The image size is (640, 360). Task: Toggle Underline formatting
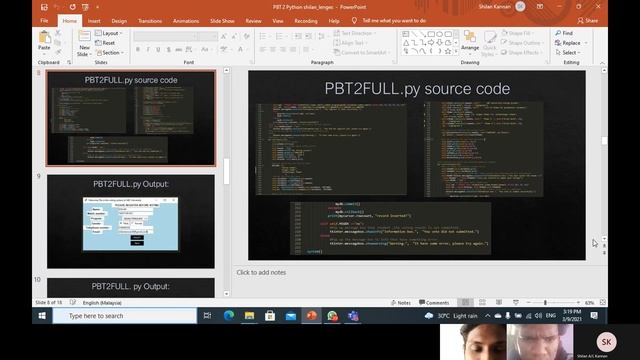[158, 49]
